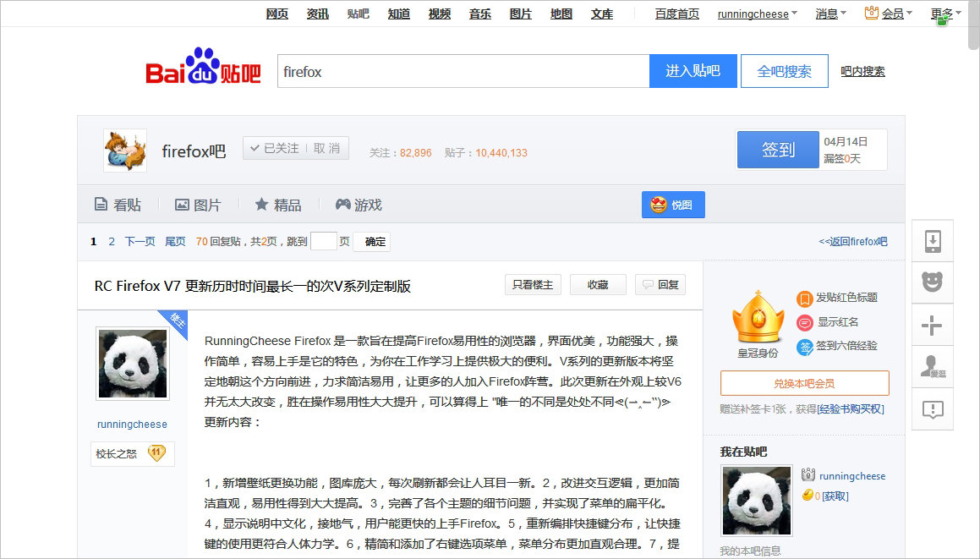The width and height of the screenshot is (980, 559).
Task: Click the 收藏 button
Action: (598, 284)
